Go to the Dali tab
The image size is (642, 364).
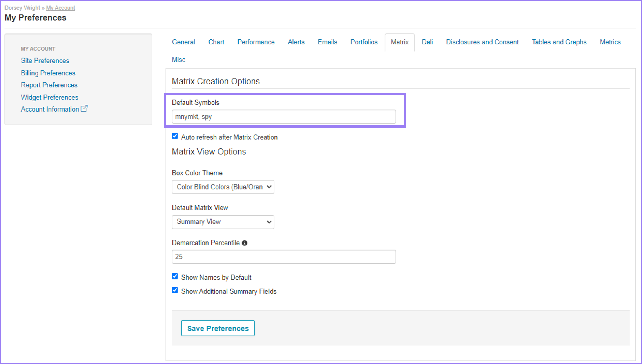pos(427,42)
